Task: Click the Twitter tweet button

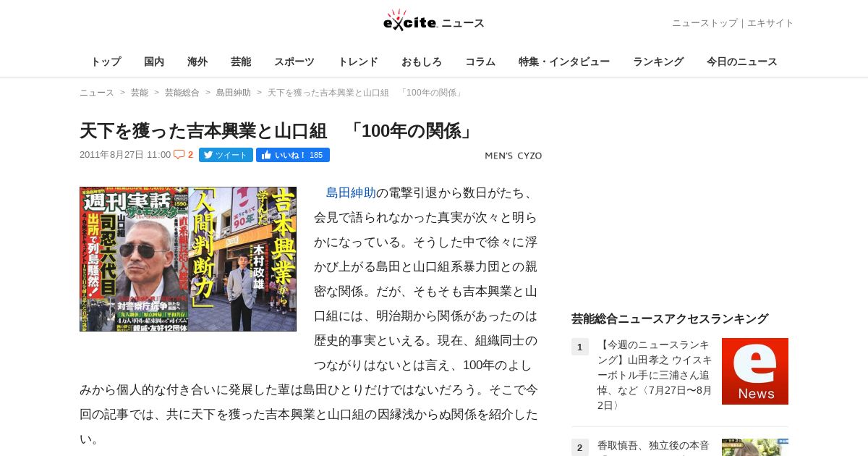Action: click(x=226, y=155)
